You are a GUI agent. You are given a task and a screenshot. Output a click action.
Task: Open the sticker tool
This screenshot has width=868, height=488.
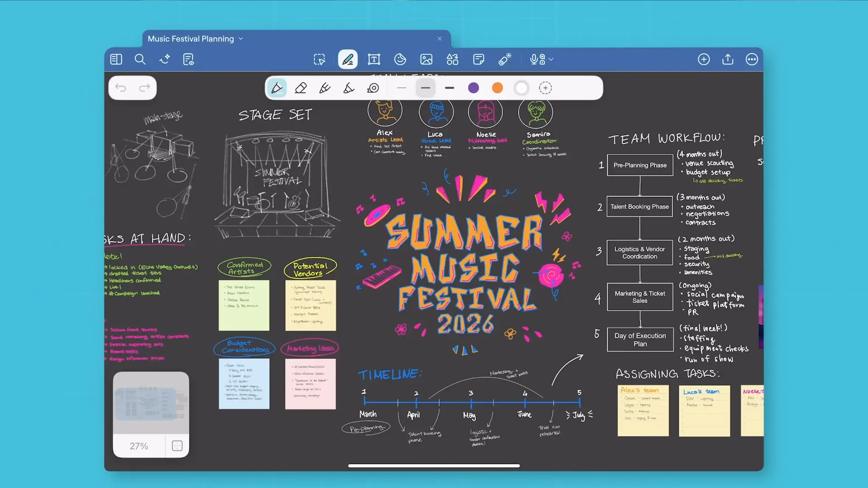(x=400, y=59)
